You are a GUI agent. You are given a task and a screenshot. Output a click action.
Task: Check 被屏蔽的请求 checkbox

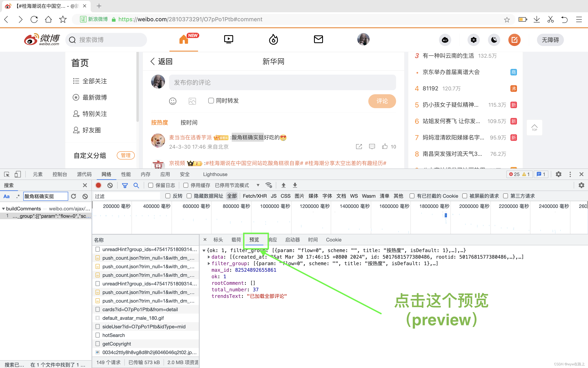point(464,196)
